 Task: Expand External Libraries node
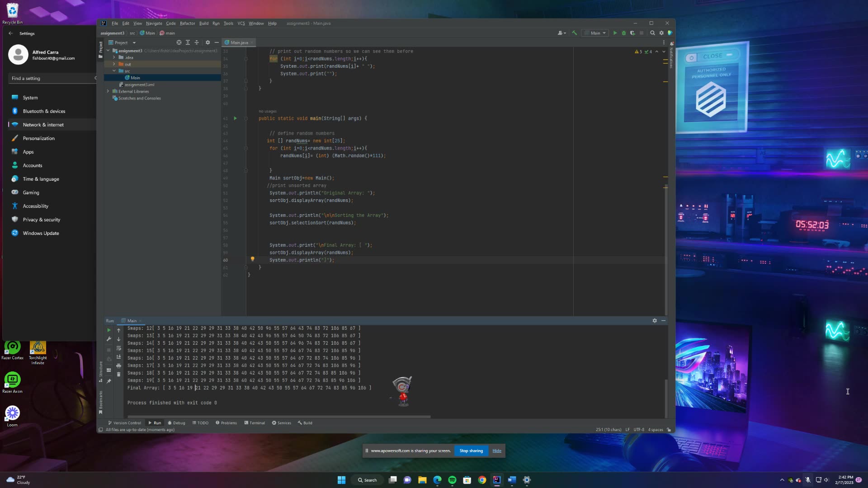[108, 91]
